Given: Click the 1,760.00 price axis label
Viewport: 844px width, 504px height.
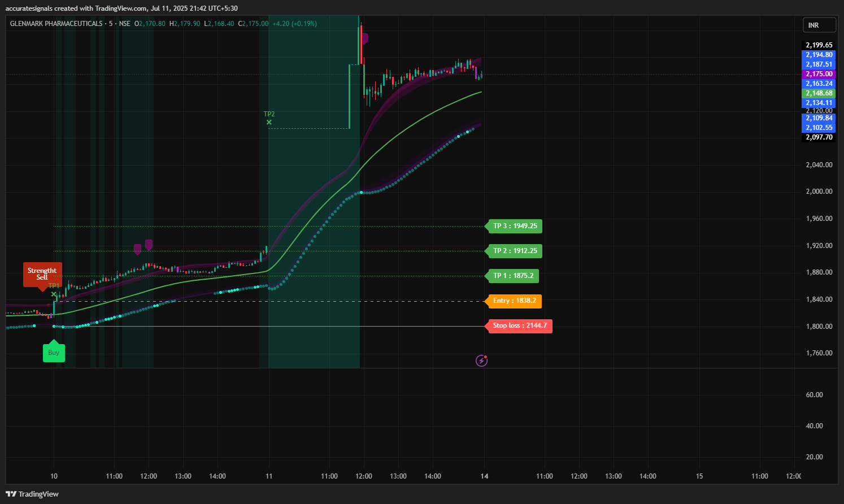Looking at the screenshot, I should click(x=819, y=353).
